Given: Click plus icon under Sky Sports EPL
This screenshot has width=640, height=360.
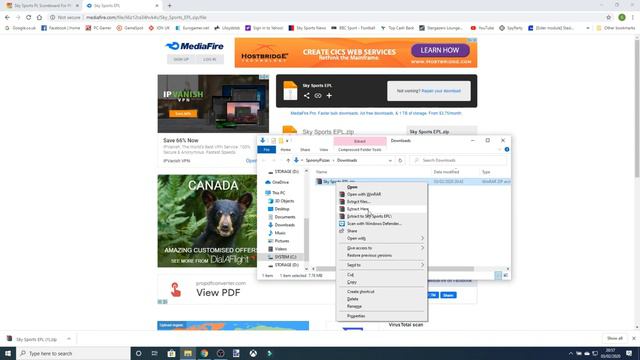Looking at the screenshot, I should point(329,96).
